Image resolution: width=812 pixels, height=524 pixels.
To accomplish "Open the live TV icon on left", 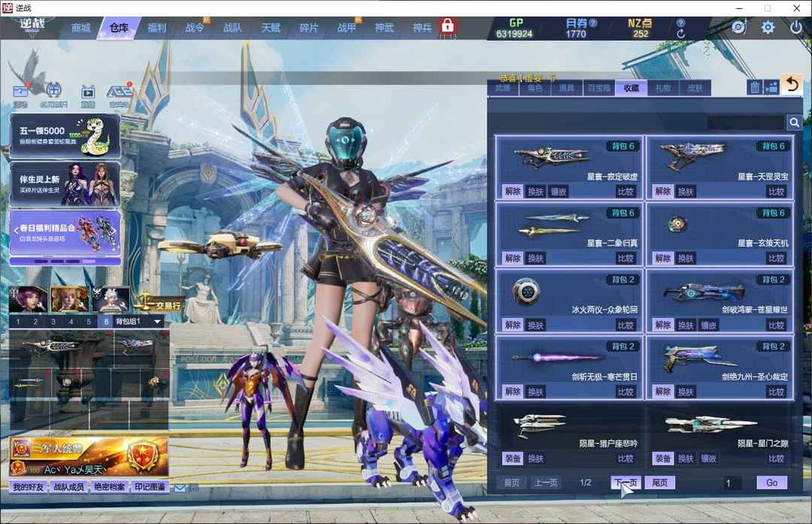I will [88, 92].
